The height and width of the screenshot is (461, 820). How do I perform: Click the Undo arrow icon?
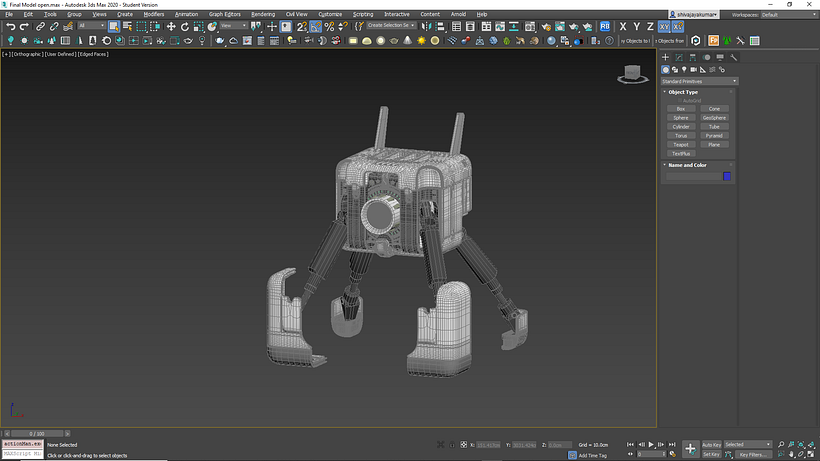pyautogui.click(x=10, y=26)
